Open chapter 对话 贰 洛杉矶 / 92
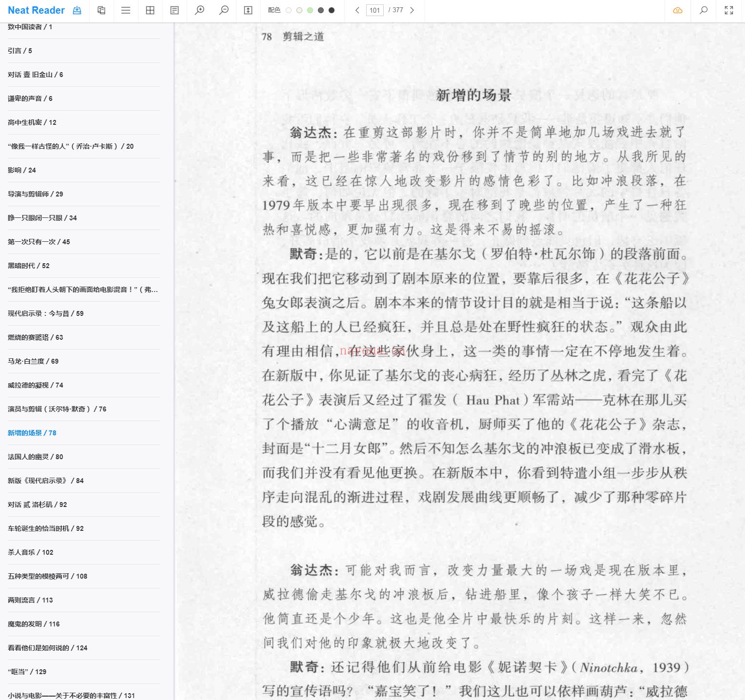745x700 pixels. (38, 505)
